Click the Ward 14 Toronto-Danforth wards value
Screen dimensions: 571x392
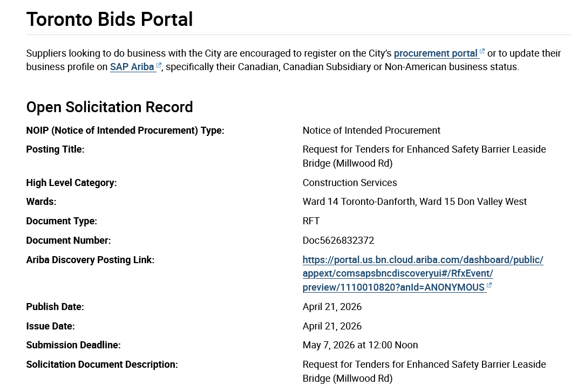pyautogui.click(x=414, y=202)
